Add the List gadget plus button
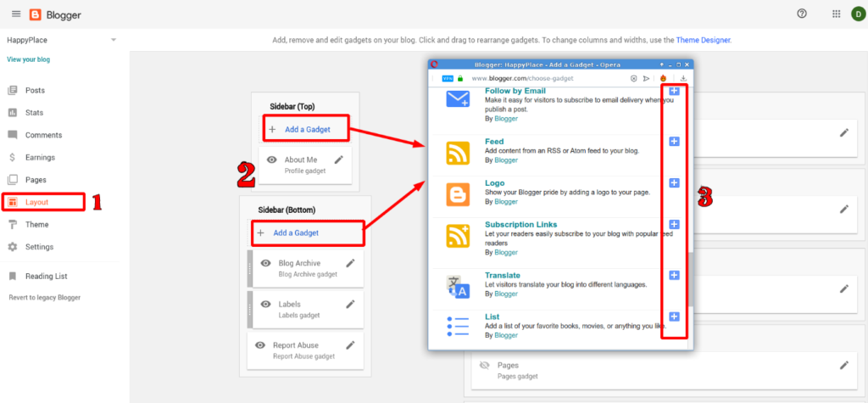Viewport: 868px width, 403px height. click(x=674, y=316)
